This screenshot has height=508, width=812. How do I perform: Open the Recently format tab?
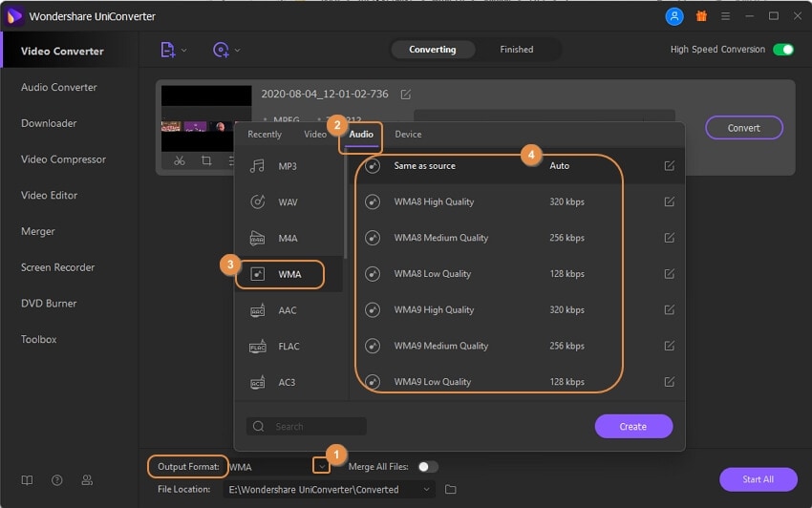tap(265, 134)
